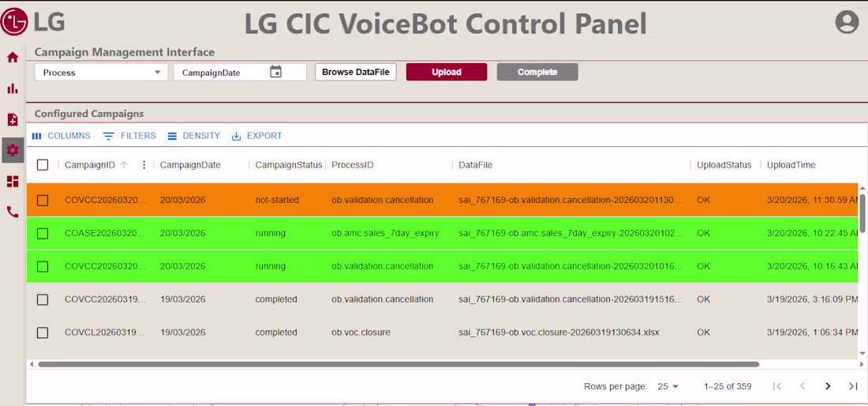Click the add document sidebar icon
Image resolution: width=868 pixels, height=406 pixels.
coord(13,119)
